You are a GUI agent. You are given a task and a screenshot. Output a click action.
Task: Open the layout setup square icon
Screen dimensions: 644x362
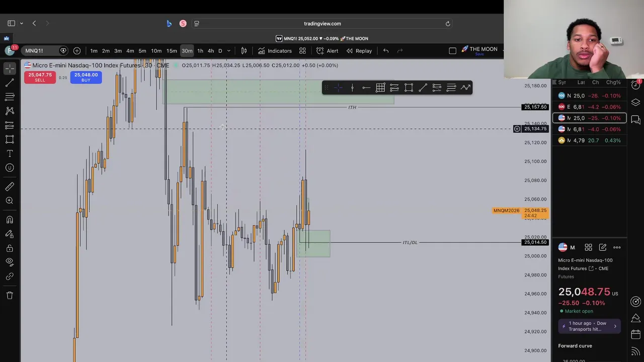coord(452,51)
